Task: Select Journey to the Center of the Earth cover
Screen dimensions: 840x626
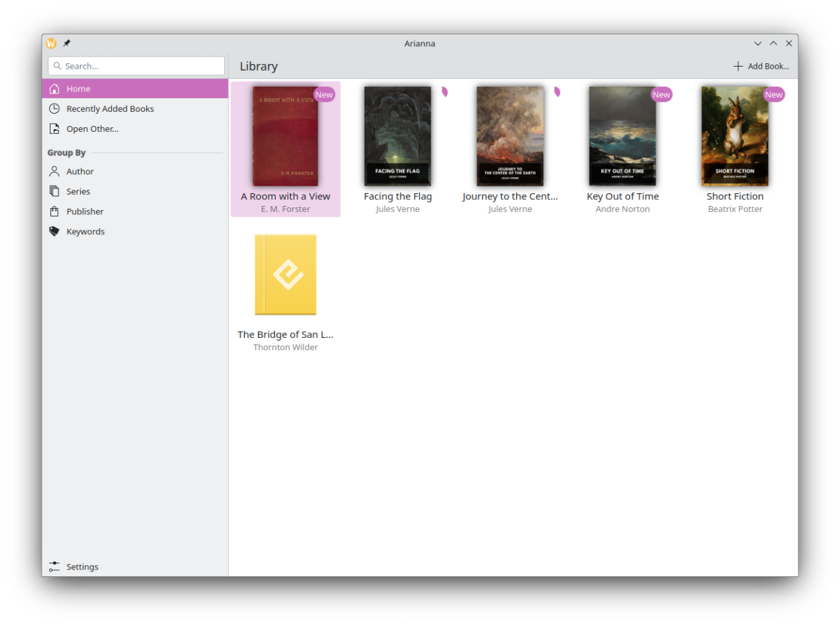Action: (510, 137)
